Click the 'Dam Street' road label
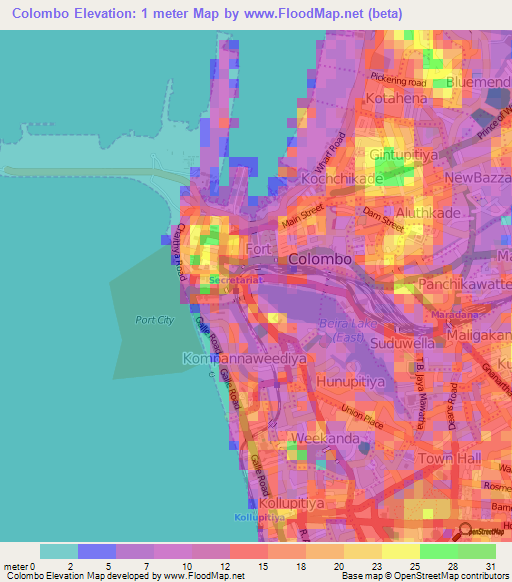The image size is (512, 582). (x=384, y=219)
